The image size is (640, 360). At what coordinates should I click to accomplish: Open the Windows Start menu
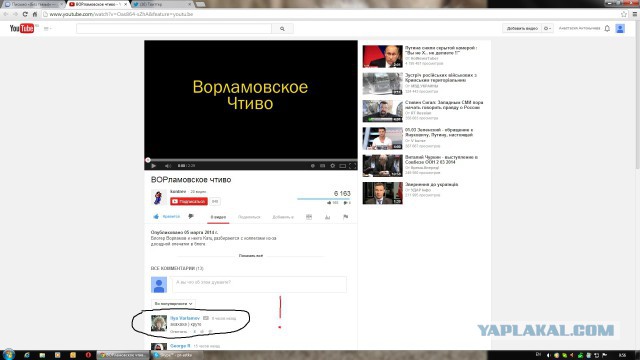point(8,355)
